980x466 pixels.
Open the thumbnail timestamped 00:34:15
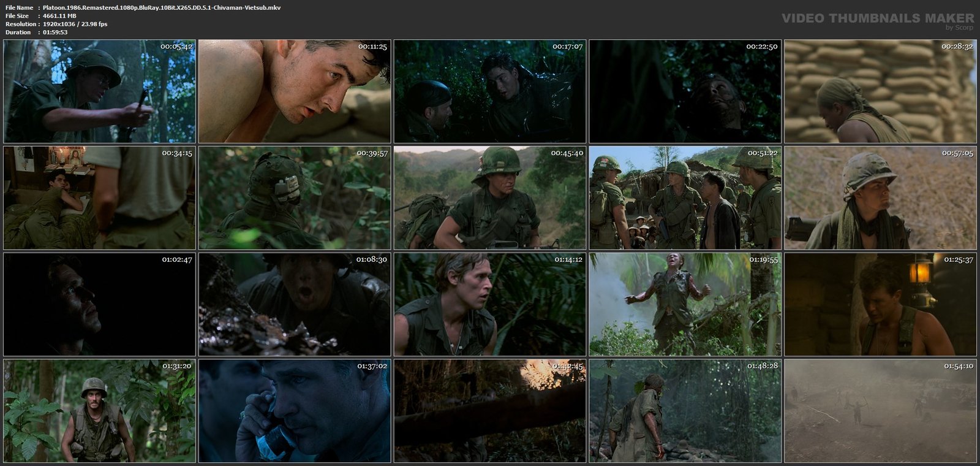pyautogui.click(x=99, y=197)
